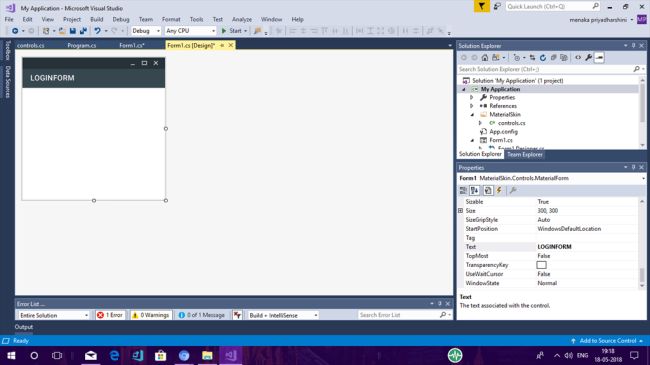Screen dimensions: 650x365
Task: Click the New Project toolbar icon
Action: (x=46, y=31)
